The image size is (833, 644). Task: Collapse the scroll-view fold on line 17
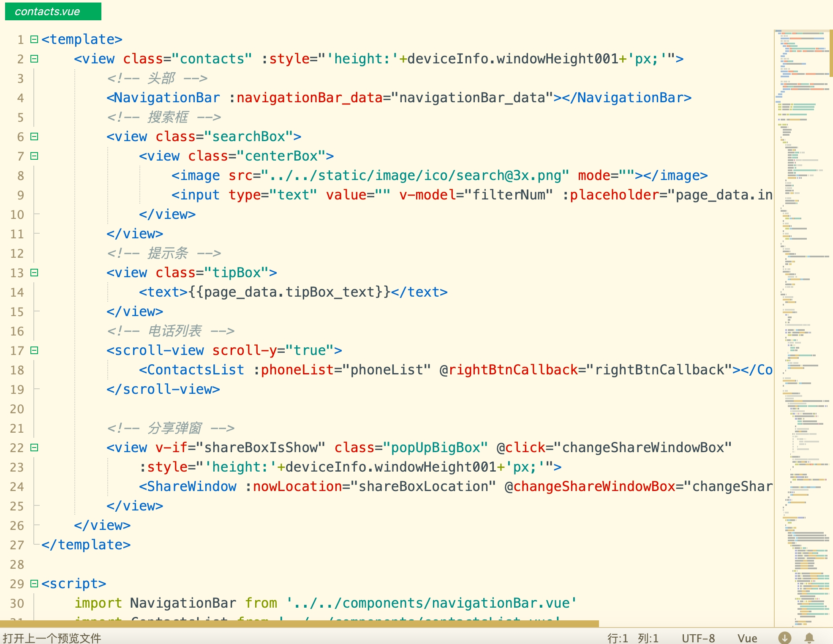34,350
